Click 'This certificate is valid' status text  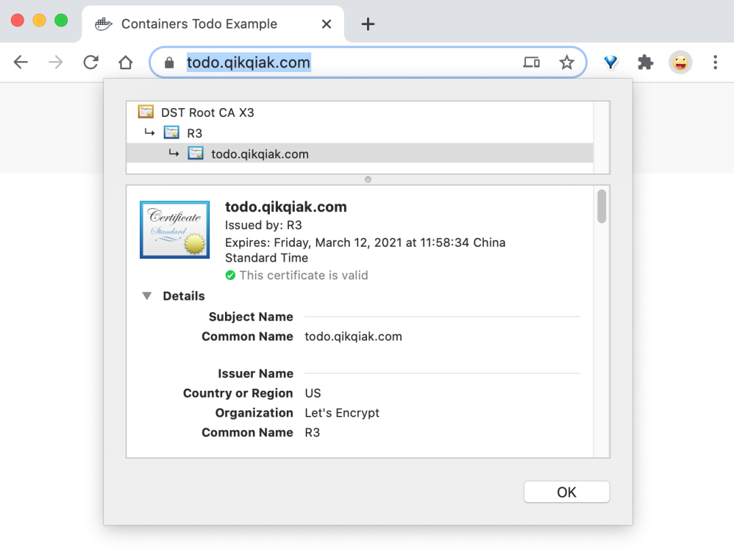[x=304, y=275]
